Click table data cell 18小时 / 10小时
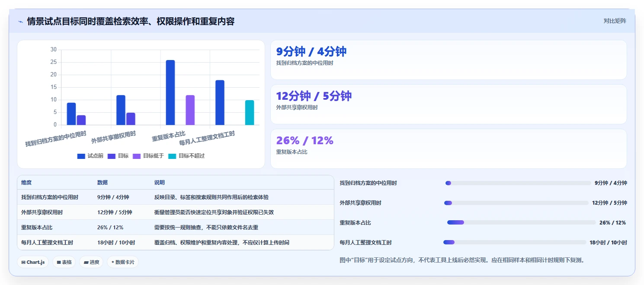 [x=116, y=243]
